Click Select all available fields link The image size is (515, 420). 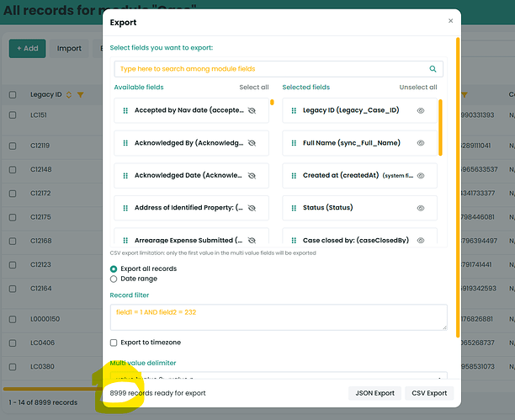pos(254,88)
